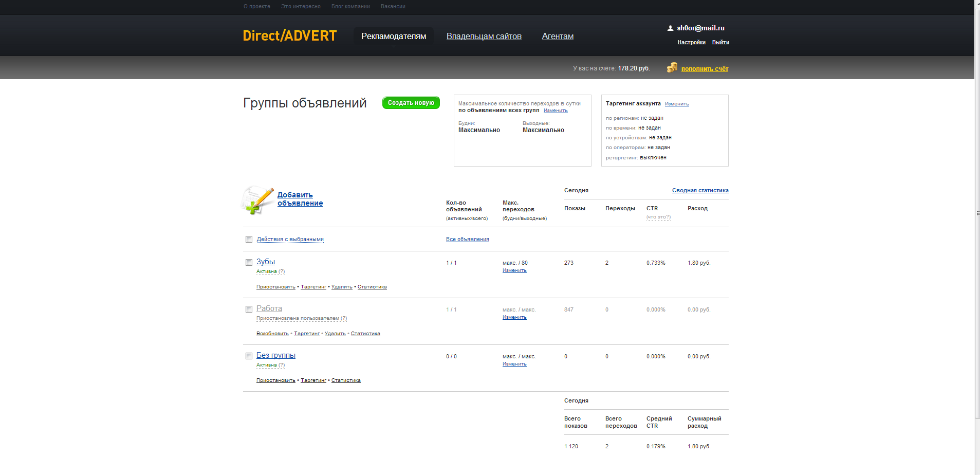Check the Без группы checkbox

(x=249, y=356)
